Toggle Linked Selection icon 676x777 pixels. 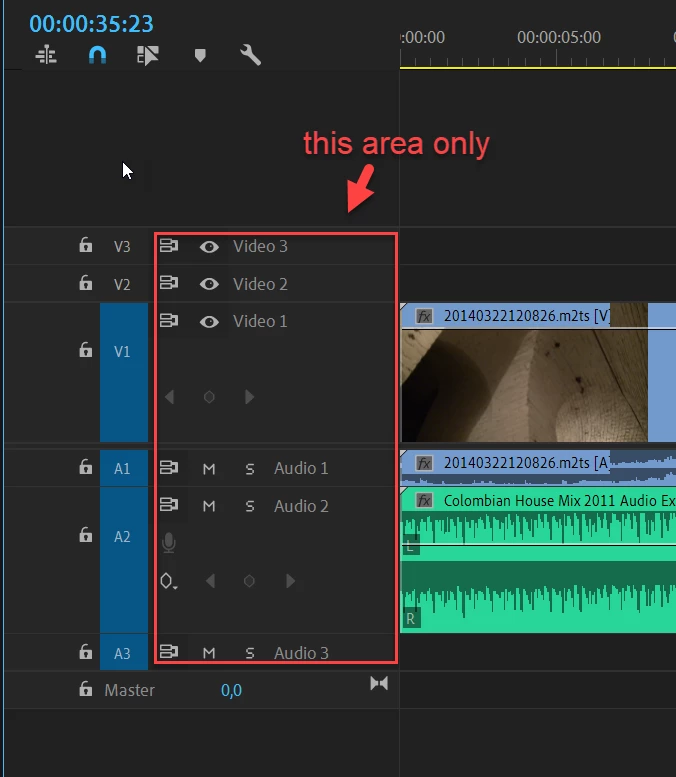pyautogui.click(x=148, y=55)
